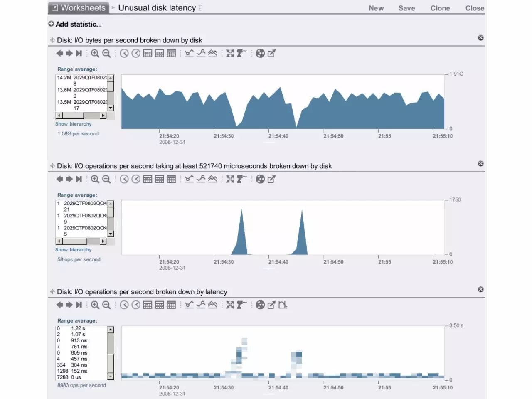Image resolution: width=532 pixels, height=399 pixels.
Task: Zoom in on the I/O bytes graph
Action: [x=95, y=53]
